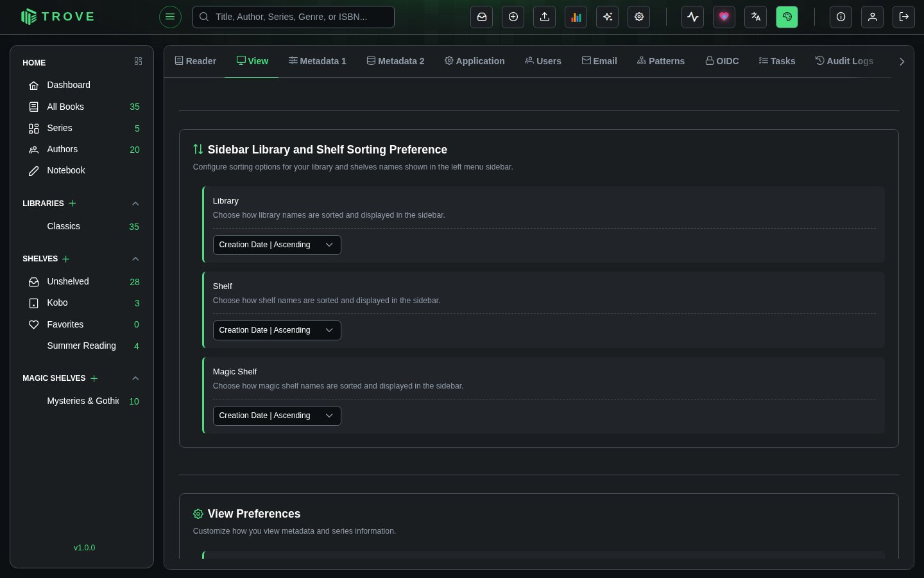Click the logout icon
Image resolution: width=924 pixels, height=578 pixels.
(x=903, y=17)
